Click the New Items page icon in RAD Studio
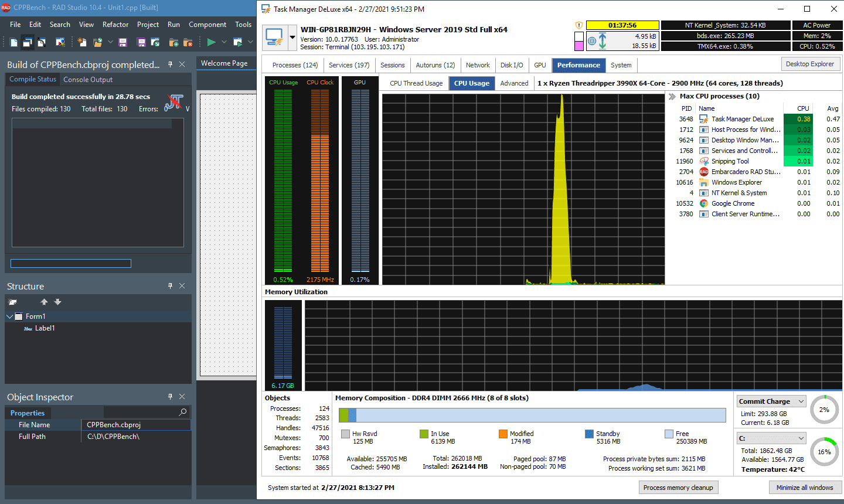The width and height of the screenshot is (844, 504). point(14,42)
